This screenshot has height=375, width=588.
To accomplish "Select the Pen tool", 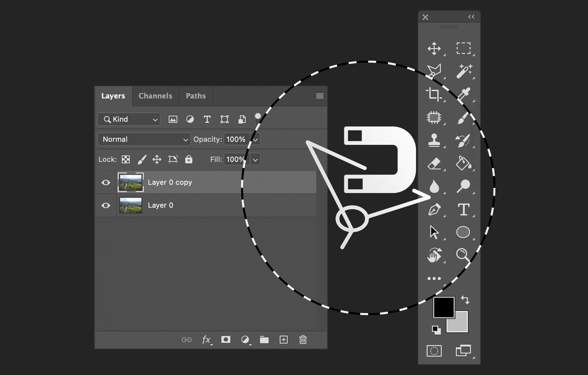I will coord(434,210).
